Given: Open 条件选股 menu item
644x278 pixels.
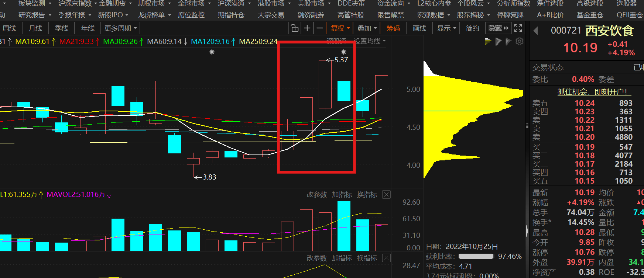Looking at the screenshot, I should (550, 3).
